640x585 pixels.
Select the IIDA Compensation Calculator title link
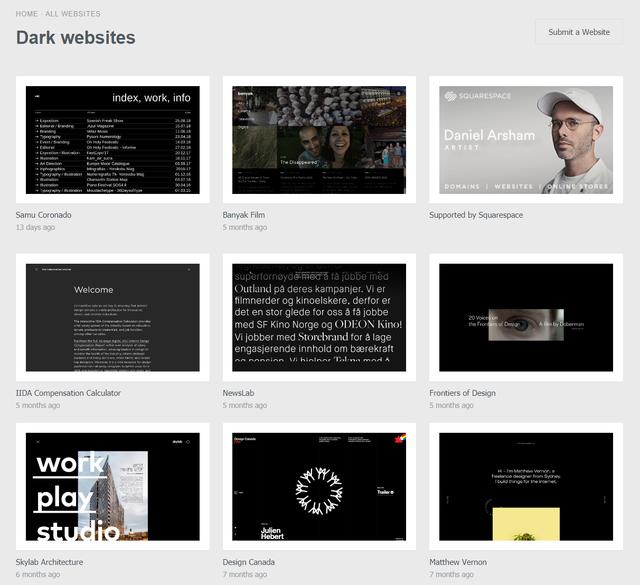(68, 393)
